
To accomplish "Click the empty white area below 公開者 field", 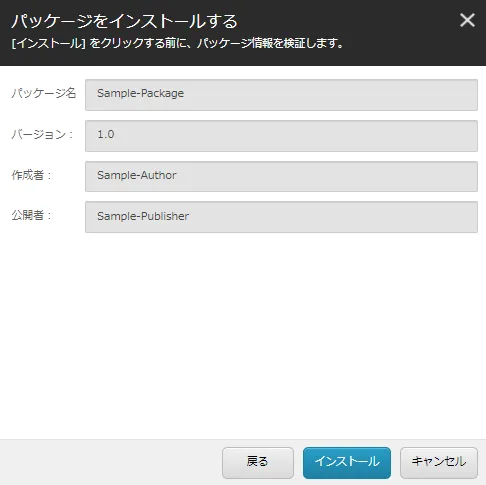I will (243, 333).
